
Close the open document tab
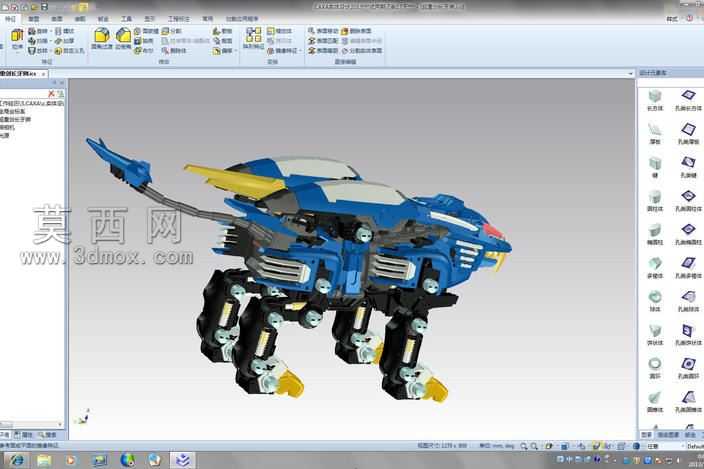(x=44, y=74)
